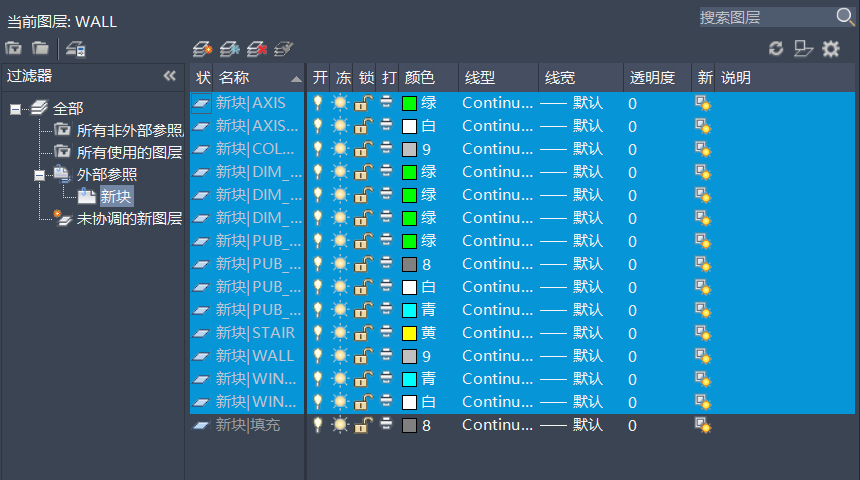Collapse the 全部 filter tree node
Image resolution: width=860 pixels, height=480 pixels.
[15, 108]
